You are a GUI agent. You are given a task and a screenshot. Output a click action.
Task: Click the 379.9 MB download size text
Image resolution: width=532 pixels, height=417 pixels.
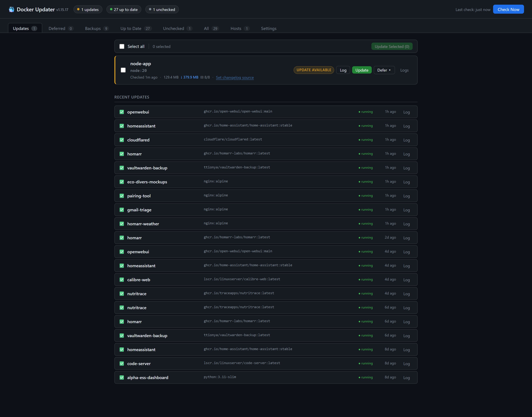click(189, 77)
